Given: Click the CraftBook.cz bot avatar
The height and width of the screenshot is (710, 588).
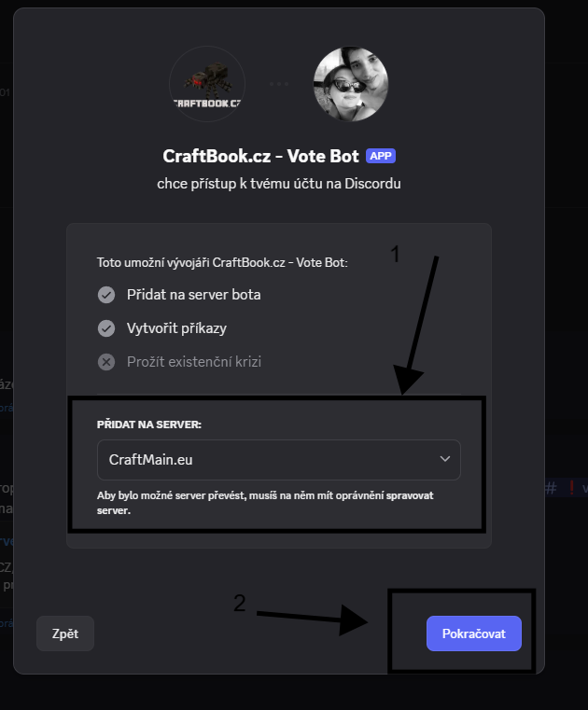Looking at the screenshot, I should [207, 84].
